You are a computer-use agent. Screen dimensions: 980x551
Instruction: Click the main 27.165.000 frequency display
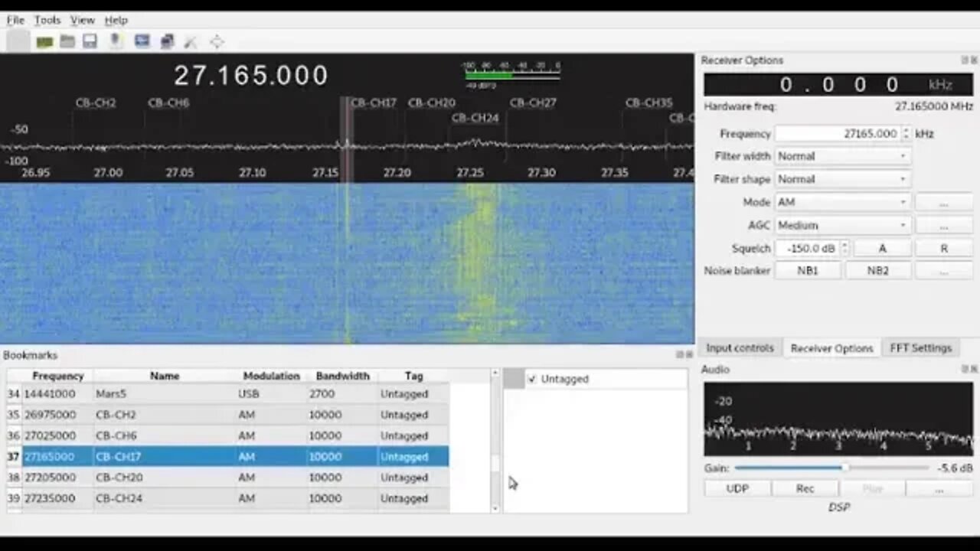click(x=251, y=75)
